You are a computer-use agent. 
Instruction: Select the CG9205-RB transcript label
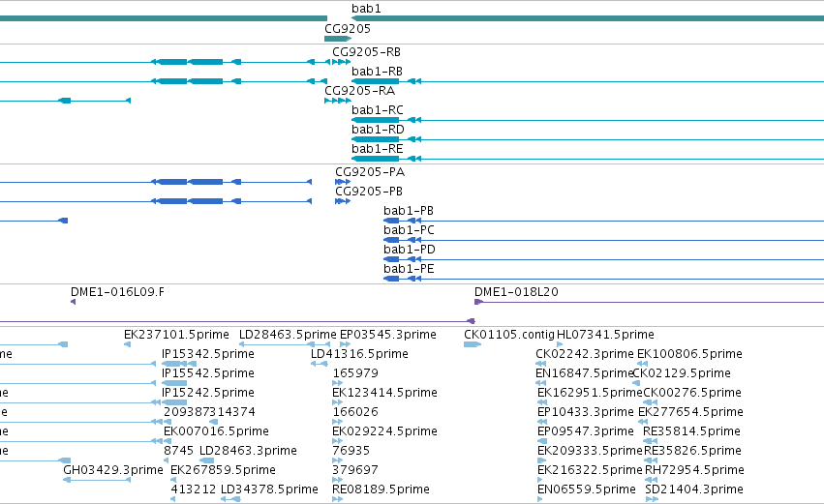coord(366,52)
